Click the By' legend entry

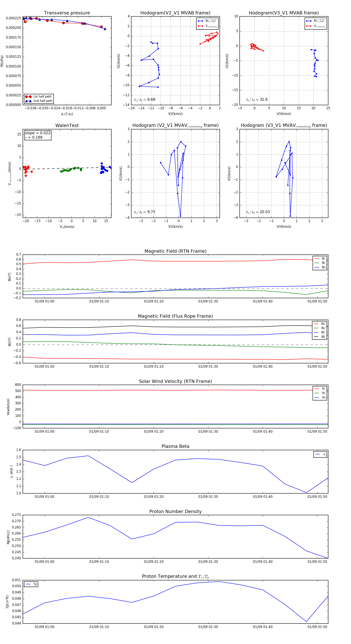[x=320, y=328]
